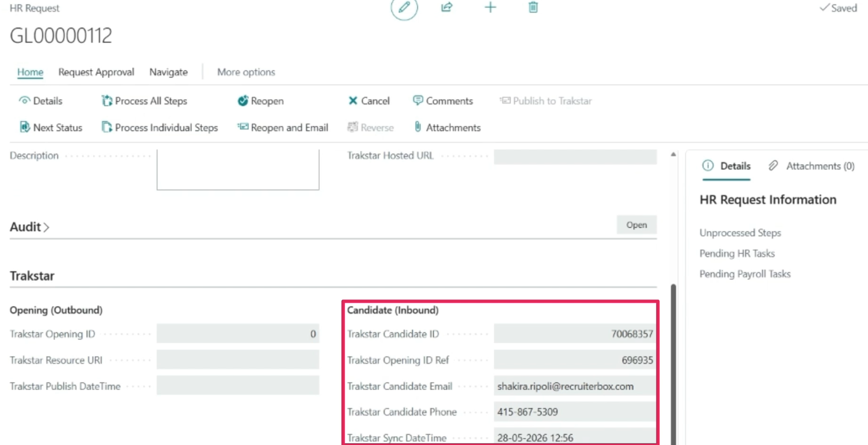868x445 pixels.
Task: Click Trakstar Opening ID field
Action: [x=238, y=334]
